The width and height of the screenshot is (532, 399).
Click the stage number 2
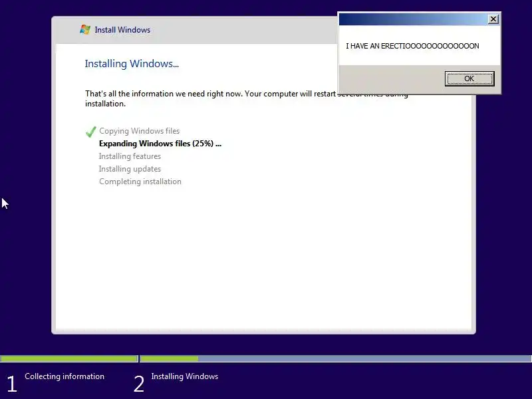[139, 384]
